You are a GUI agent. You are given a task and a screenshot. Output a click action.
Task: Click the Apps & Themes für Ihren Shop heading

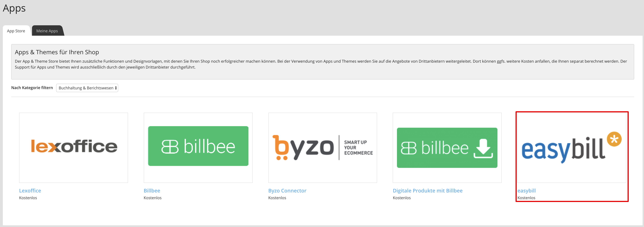pos(57,52)
